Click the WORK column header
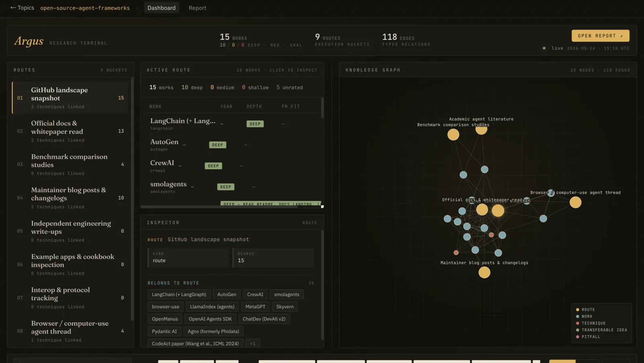This screenshot has height=363, width=644. click(x=155, y=107)
